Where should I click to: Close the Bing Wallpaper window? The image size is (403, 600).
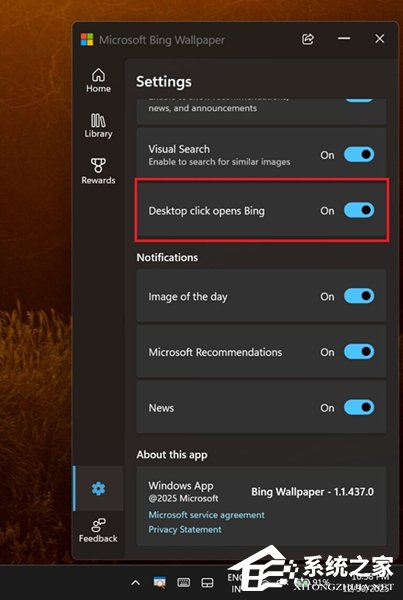[x=380, y=39]
